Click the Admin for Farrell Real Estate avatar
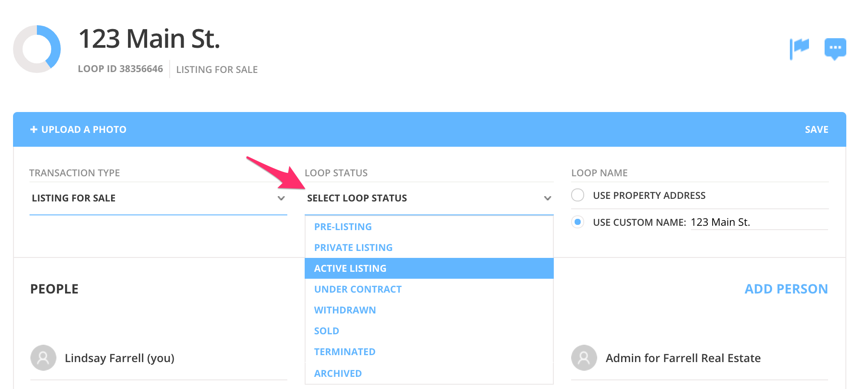 584,358
